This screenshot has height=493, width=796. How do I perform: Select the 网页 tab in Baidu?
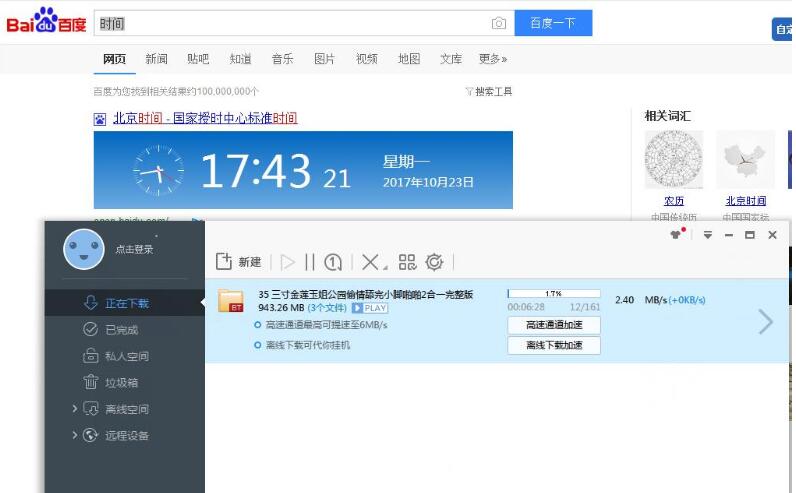click(x=114, y=59)
